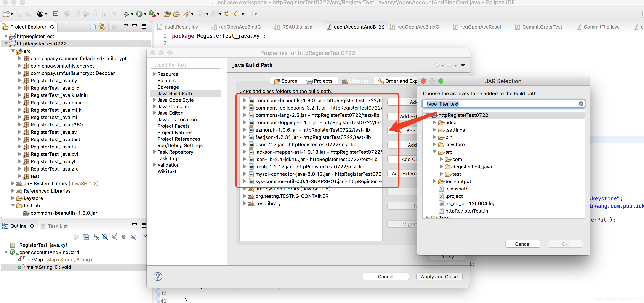Expand the commons-lang-2.5.jar entry

pos(245,115)
